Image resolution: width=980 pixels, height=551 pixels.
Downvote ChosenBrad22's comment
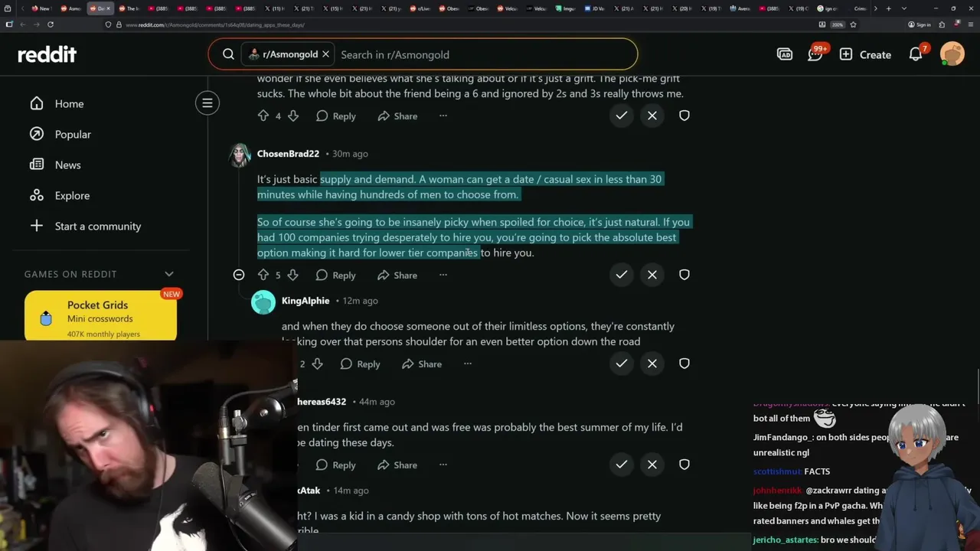(292, 275)
